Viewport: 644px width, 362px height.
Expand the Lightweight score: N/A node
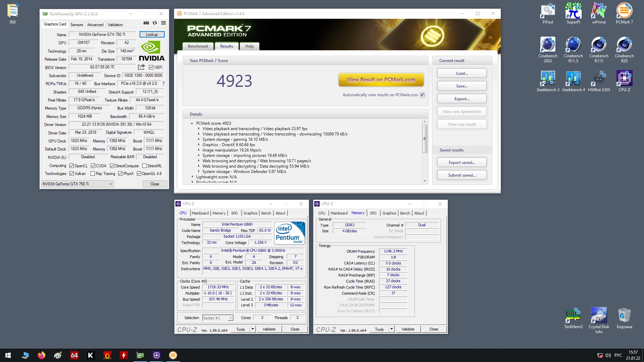point(192,177)
